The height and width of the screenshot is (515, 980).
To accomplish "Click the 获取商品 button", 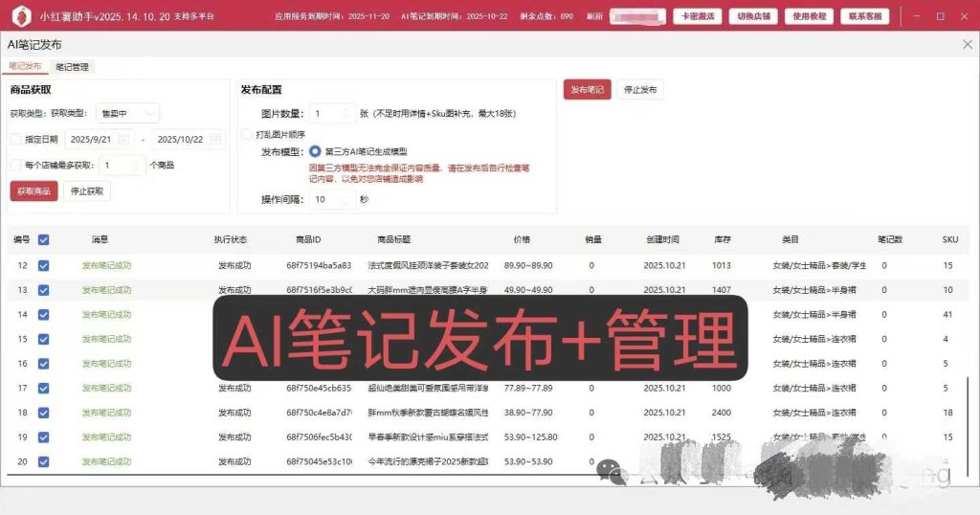I will [33, 191].
